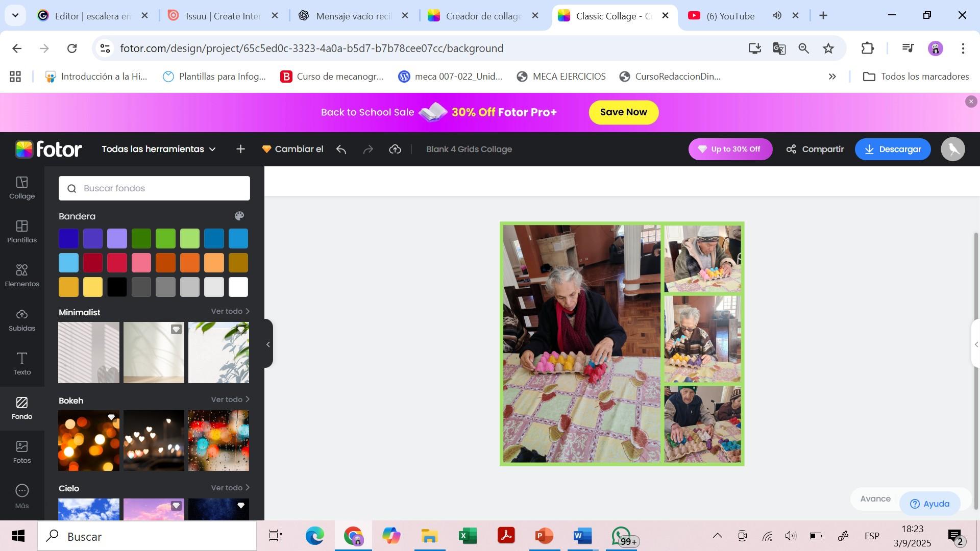Image resolution: width=980 pixels, height=551 pixels.
Task: Open Plantillas templates panel
Action: pyautogui.click(x=22, y=232)
